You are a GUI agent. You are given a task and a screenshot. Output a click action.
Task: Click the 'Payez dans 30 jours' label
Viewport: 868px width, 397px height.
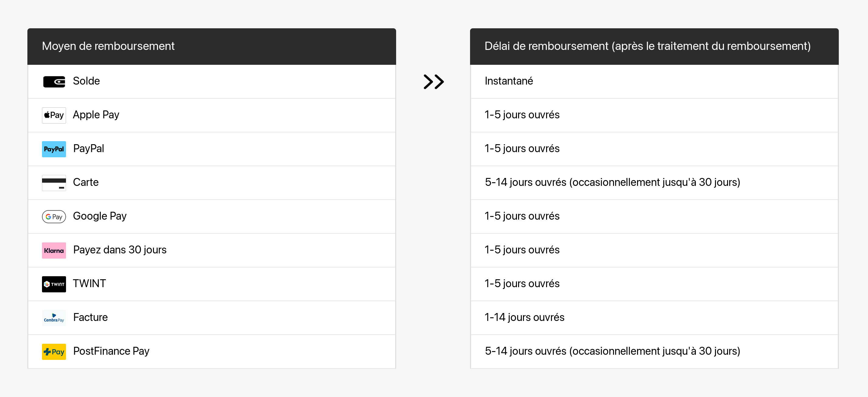pyautogui.click(x=120, y=250)
